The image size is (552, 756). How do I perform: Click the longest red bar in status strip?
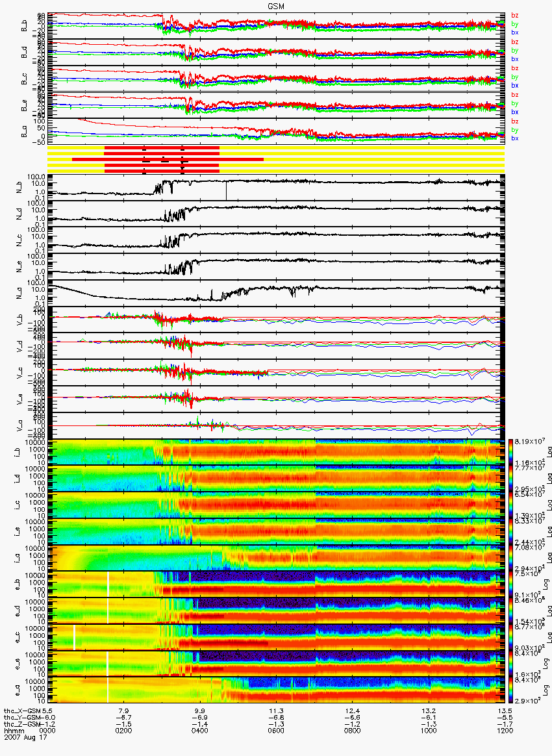tap(168, 159)
